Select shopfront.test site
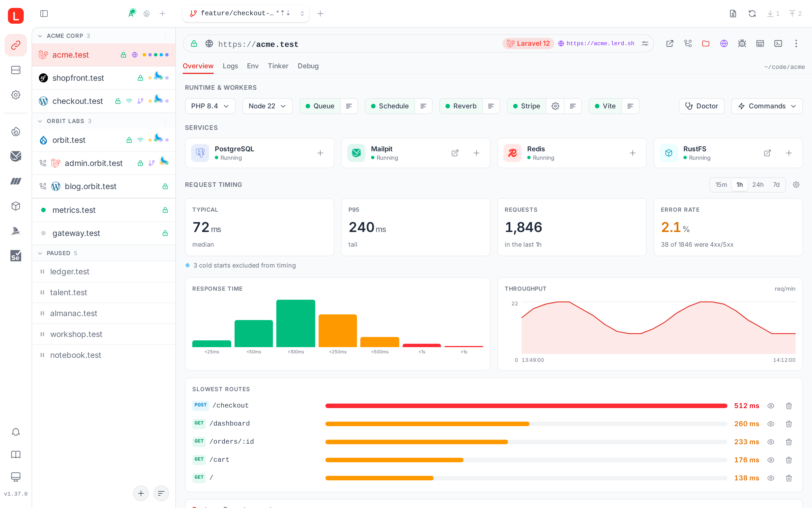The height and width of the screenshot is (508, 812). [104, 78]
